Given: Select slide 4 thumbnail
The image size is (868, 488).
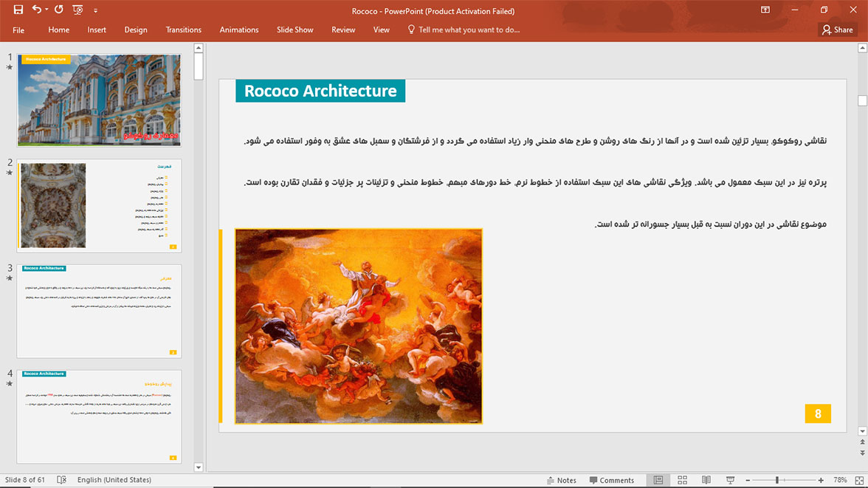Looking at the screenshot, I should coord(99,416).
